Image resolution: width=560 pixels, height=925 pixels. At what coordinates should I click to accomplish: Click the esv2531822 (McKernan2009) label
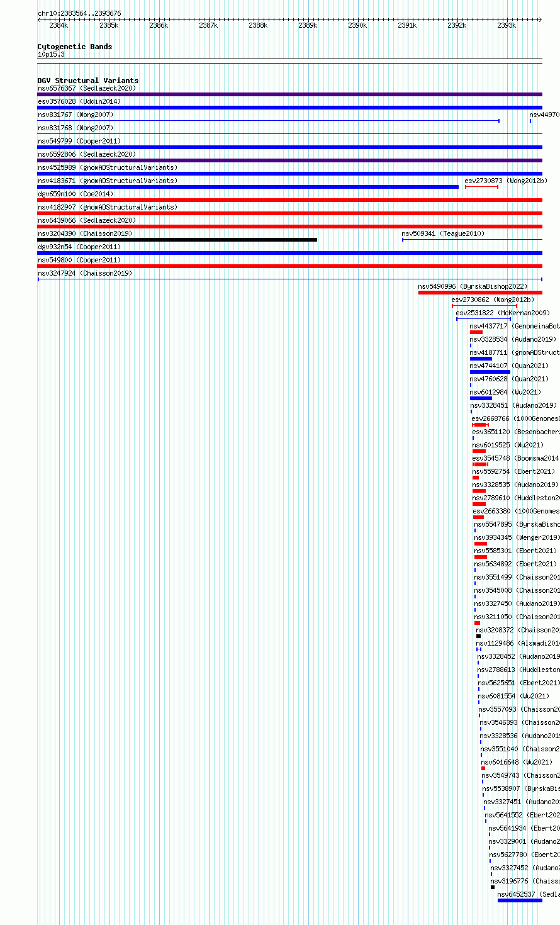tap(503, 313)
